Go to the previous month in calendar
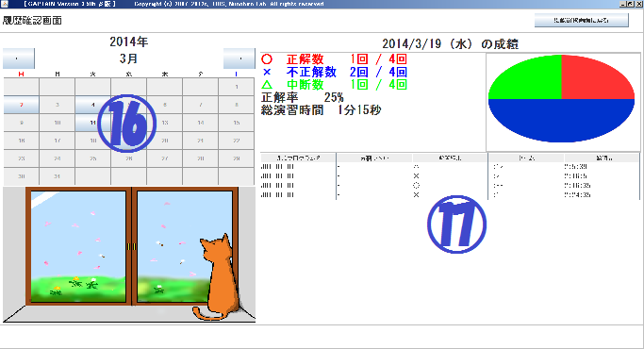Image resolution: width=644 pixels, height=349 pixels. (x=19, y=58)
